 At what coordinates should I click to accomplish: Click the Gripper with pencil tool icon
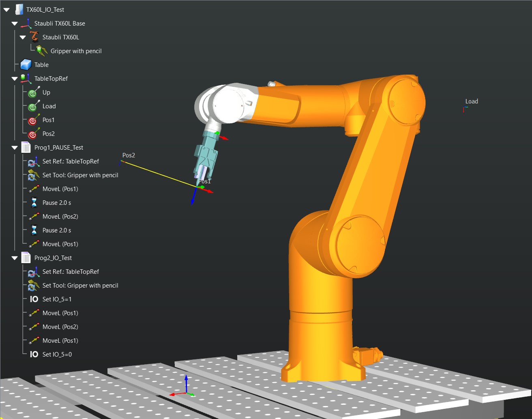pyautogui.click(x=42, y=51)
